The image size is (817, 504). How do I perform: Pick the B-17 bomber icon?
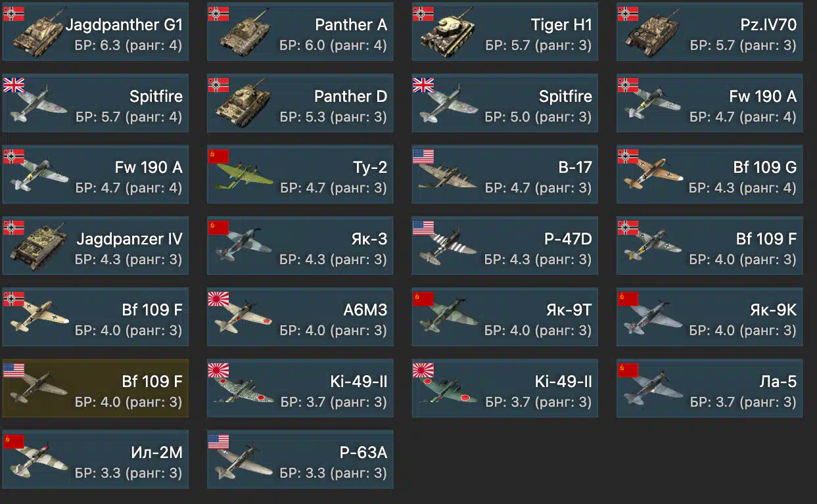(449, 176)
